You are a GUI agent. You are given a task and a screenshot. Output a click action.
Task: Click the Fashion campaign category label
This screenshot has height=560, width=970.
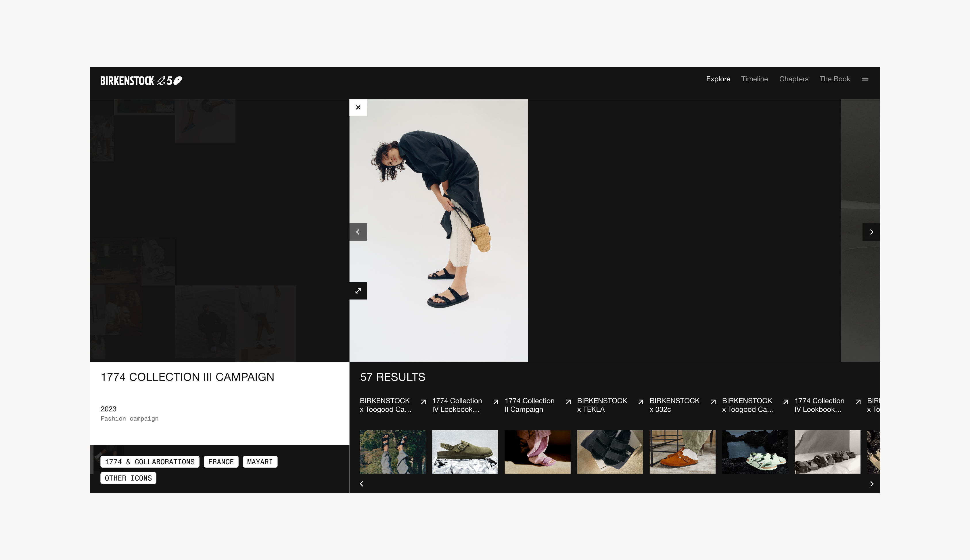130,419
